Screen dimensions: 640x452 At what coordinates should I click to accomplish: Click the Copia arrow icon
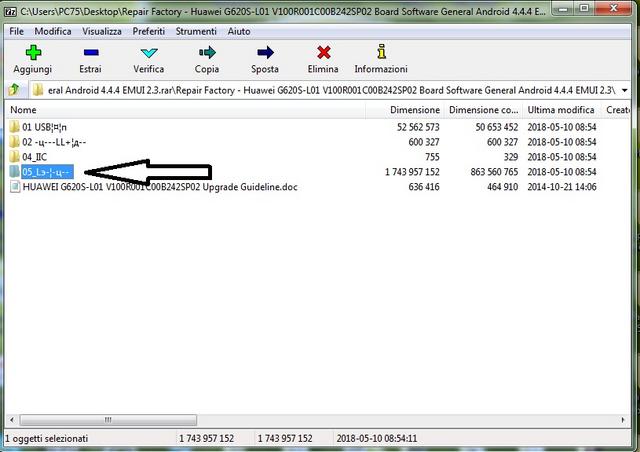[207, 53]
